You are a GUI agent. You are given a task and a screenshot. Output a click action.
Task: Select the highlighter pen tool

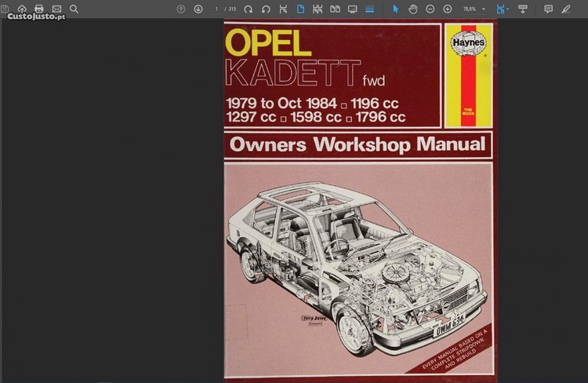click(566, 9)
